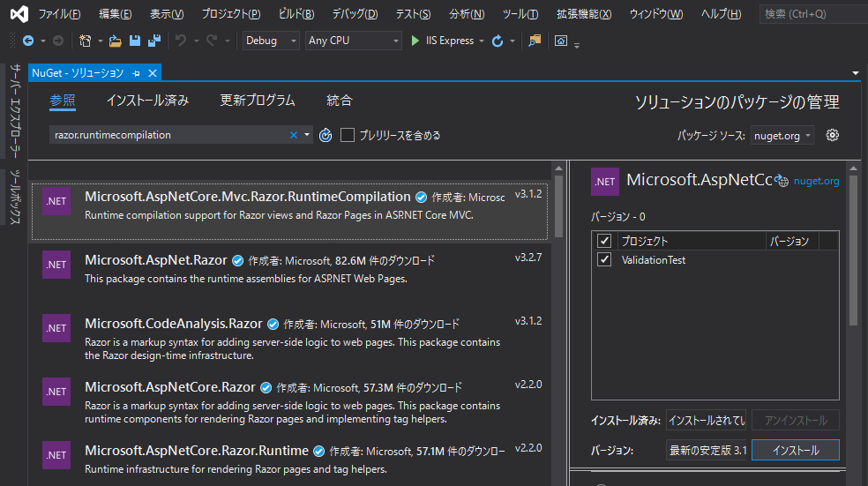Toggle the include prerelease checkbox
Screen dimensions: 868x486
pos(347,135)
